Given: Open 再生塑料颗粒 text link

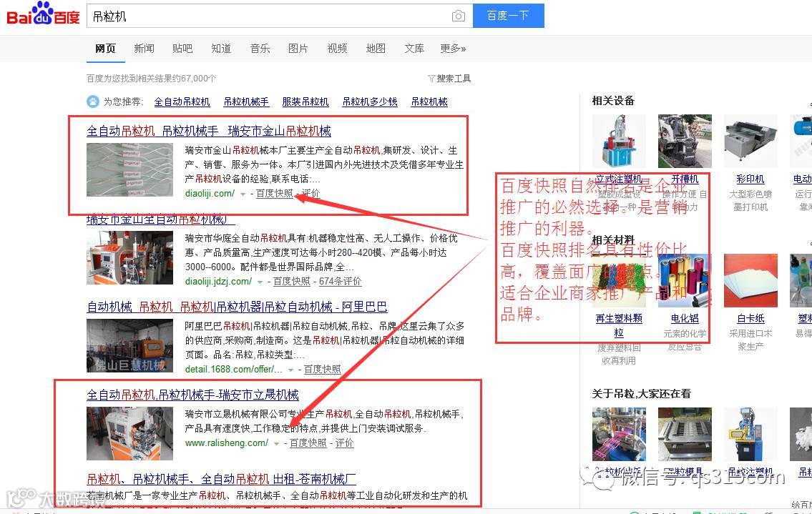Looking at the screenshot, I should coord(619,325).
